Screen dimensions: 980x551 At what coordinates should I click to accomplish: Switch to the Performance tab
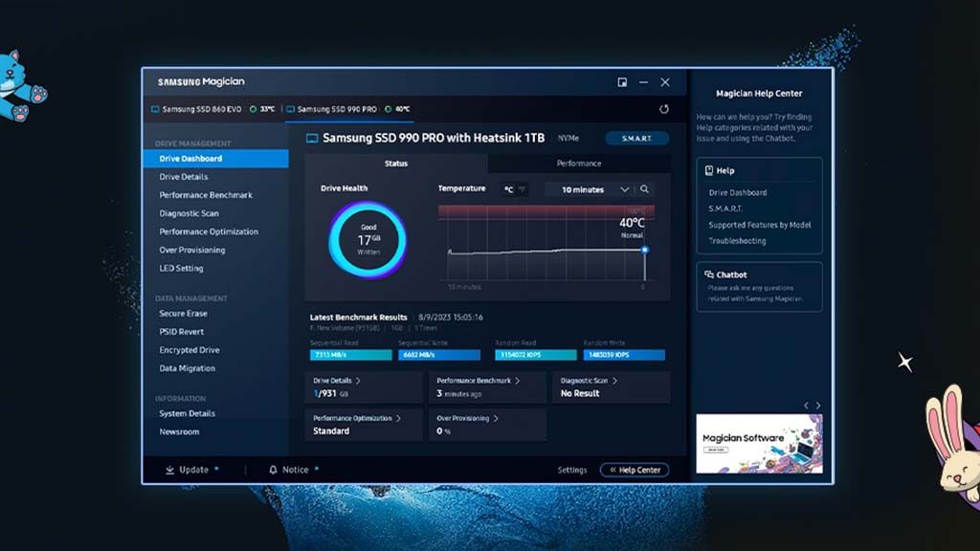(579, 164)
